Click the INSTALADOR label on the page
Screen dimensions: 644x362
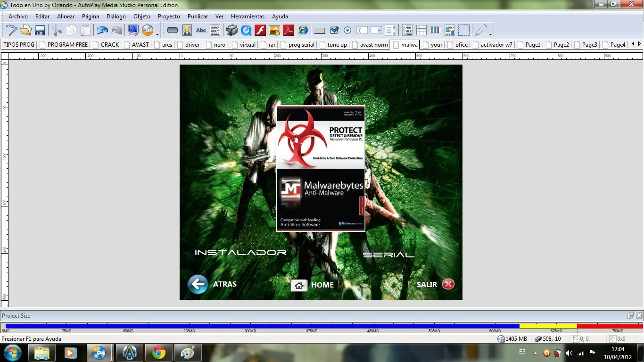240,253
